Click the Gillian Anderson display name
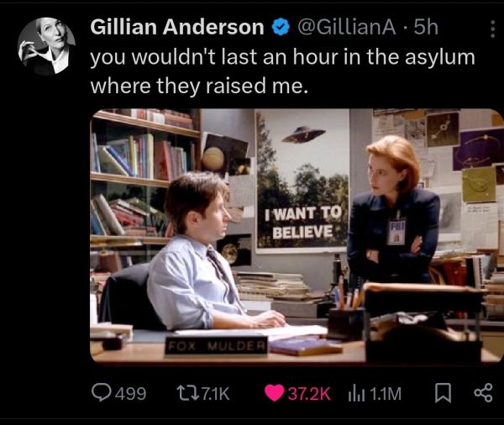Screen dimensions: 504x425 177,27
